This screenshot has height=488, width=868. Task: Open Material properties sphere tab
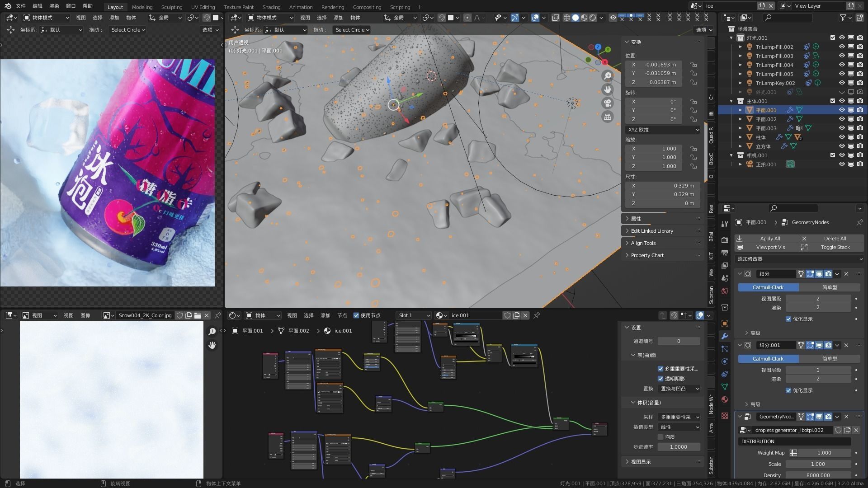click(725, 399)
